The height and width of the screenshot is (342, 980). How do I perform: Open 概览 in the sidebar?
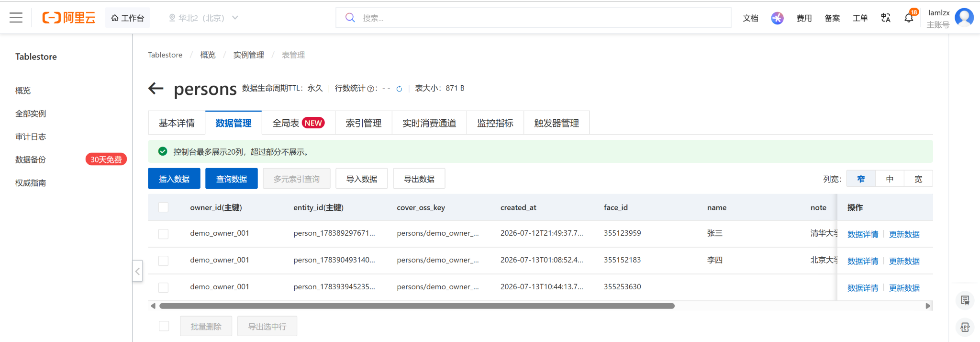[x=23, y=91]
